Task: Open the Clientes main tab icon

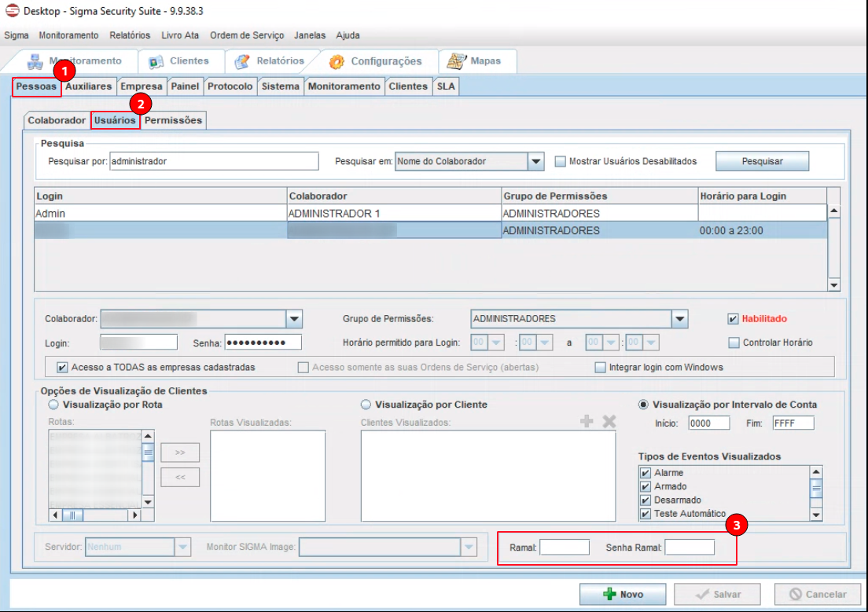Action: (x=156, y=61)
